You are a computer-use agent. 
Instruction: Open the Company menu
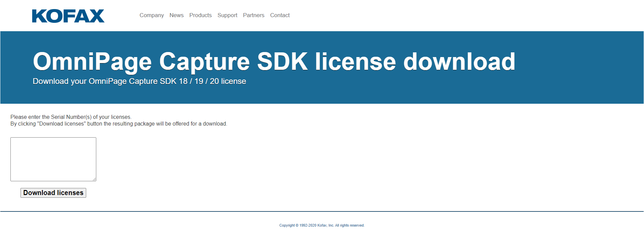pyautogui.click(x=152, y=15)
